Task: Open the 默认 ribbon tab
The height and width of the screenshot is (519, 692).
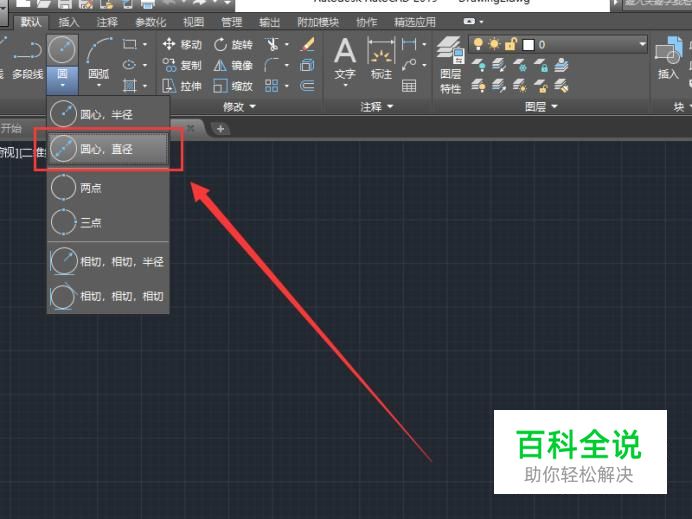Action: click(x=30, y=22)
